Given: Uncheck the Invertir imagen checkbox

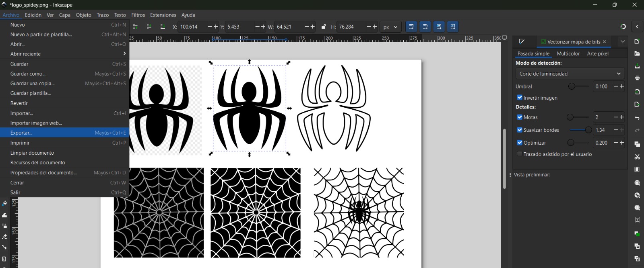Looking at the screenshot, I should (520, 98).
